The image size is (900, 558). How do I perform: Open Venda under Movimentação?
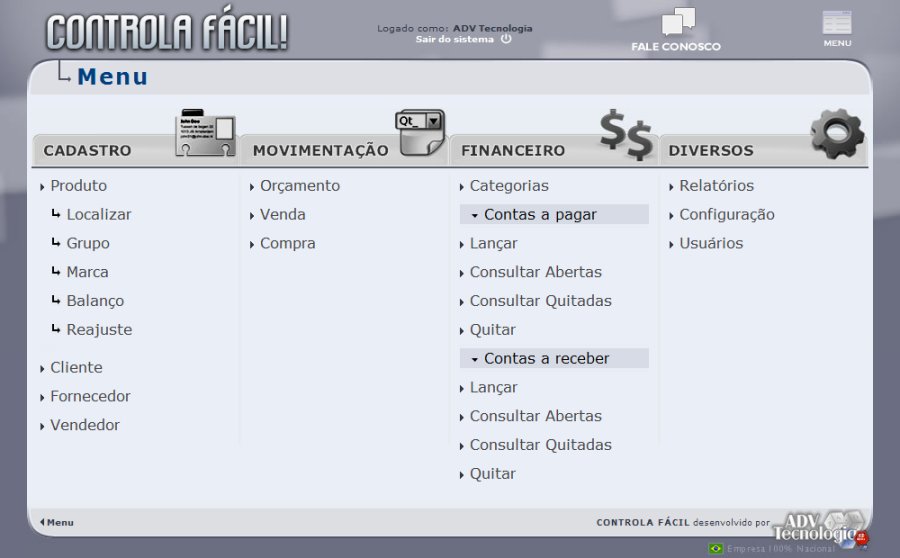point(282,214)
